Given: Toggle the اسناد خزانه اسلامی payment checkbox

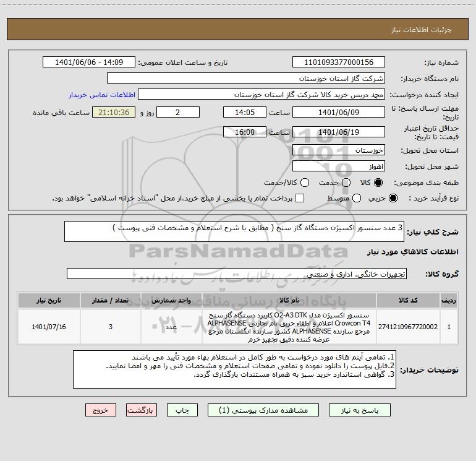Looking at the screenshot, I should 300,198.
